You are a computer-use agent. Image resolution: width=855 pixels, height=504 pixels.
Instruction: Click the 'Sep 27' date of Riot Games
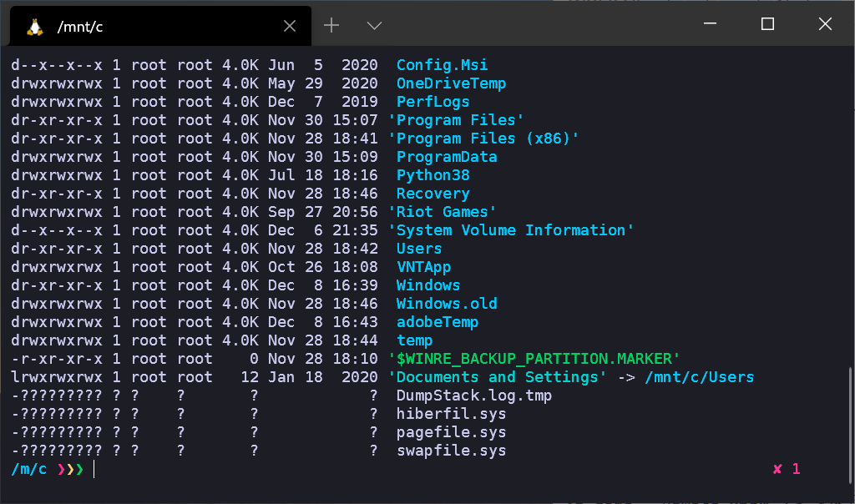coord(295,212)
